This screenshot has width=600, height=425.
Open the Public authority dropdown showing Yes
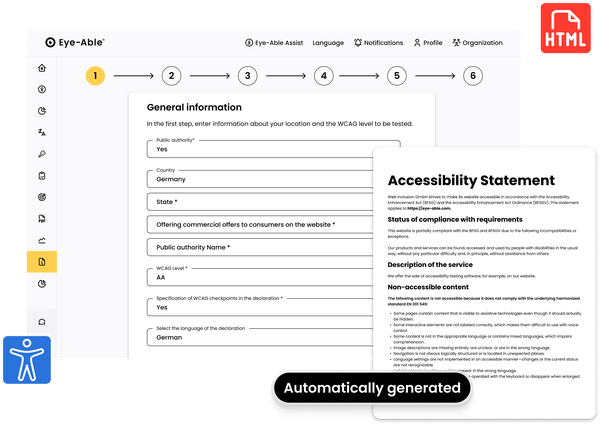274,149
